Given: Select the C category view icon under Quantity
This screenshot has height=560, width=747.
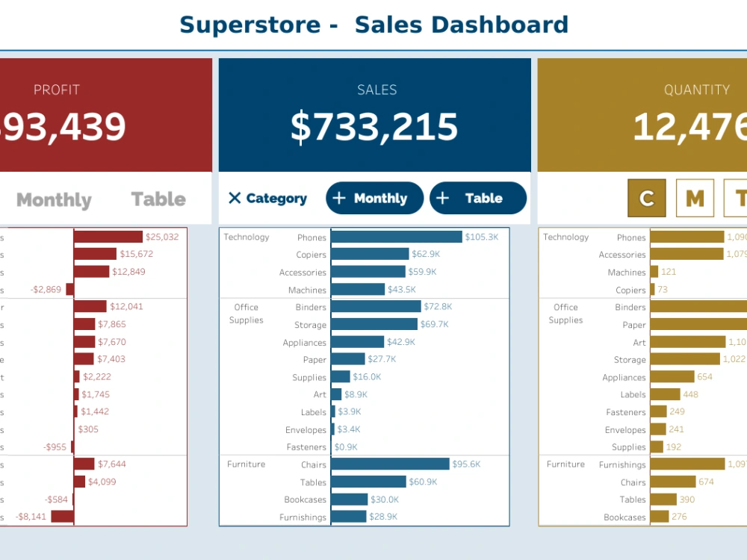Looking at the screenshot, I should pos(645,198).
